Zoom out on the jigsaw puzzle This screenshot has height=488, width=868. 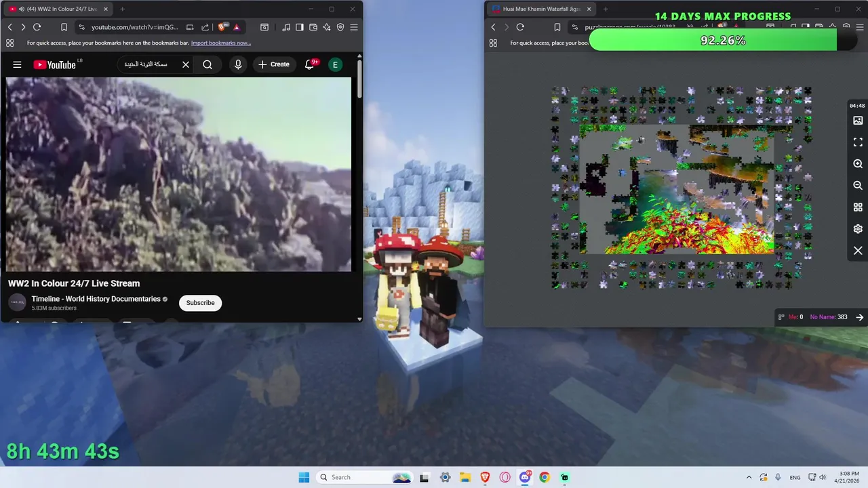[x=858, y=186]
